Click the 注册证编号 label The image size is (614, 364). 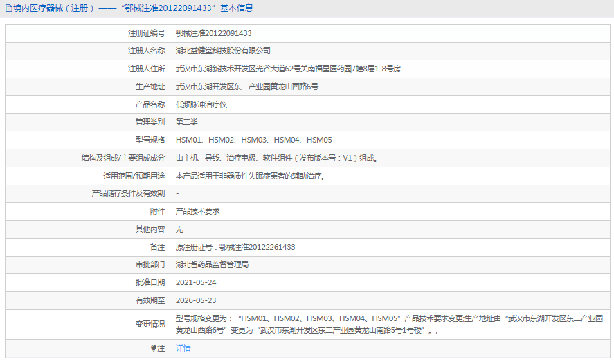tap(147, 33)
